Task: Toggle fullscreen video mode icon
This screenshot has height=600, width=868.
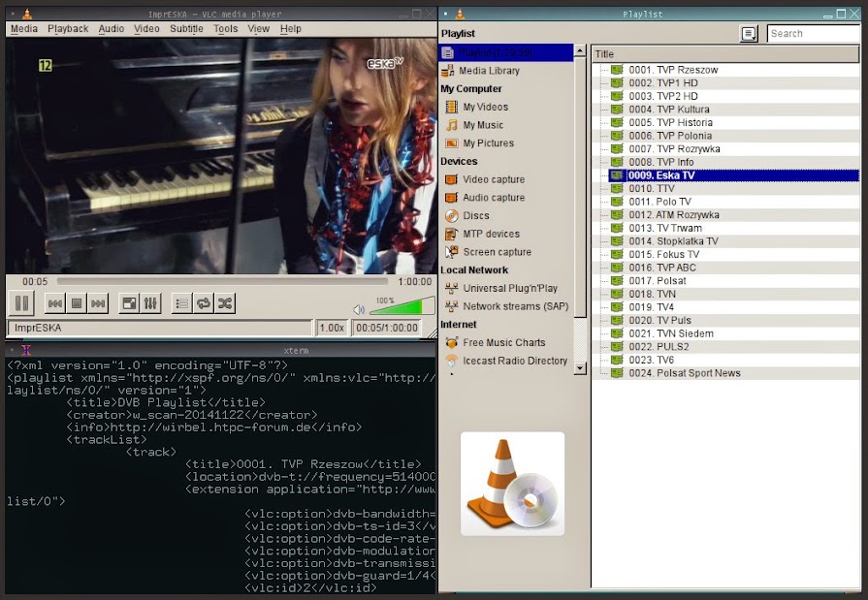Action: click(129, 303)
